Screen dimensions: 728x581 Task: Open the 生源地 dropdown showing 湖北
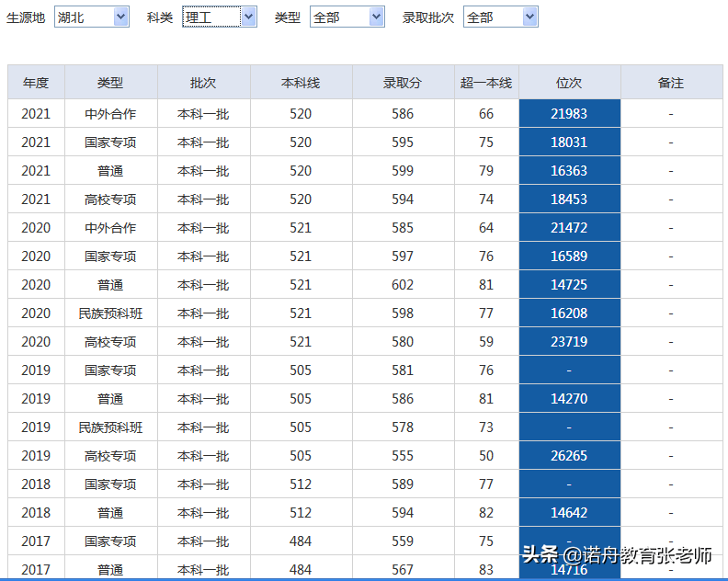(x=92, y=17)
